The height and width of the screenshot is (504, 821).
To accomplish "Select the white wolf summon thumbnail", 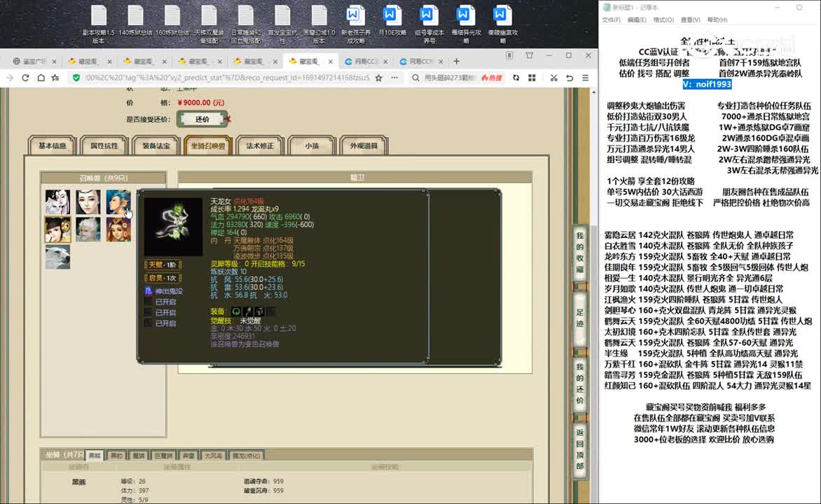I will point(57,257).
